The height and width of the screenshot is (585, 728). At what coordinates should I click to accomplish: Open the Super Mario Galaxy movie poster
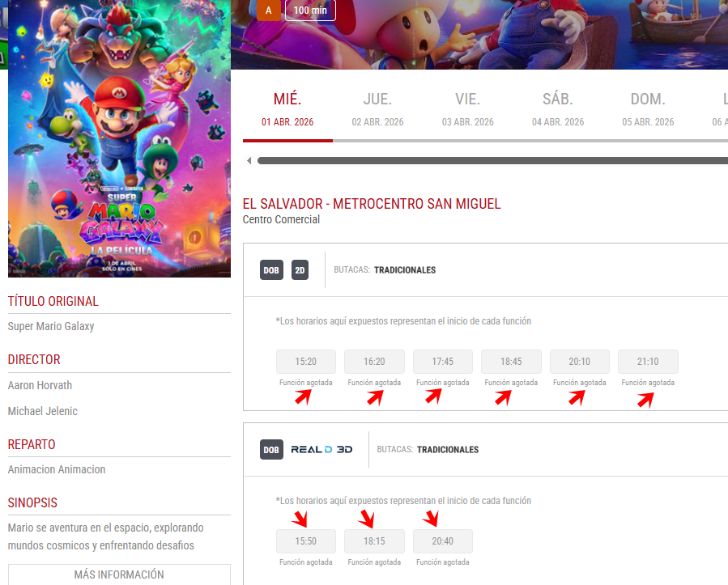pos(119,138)
